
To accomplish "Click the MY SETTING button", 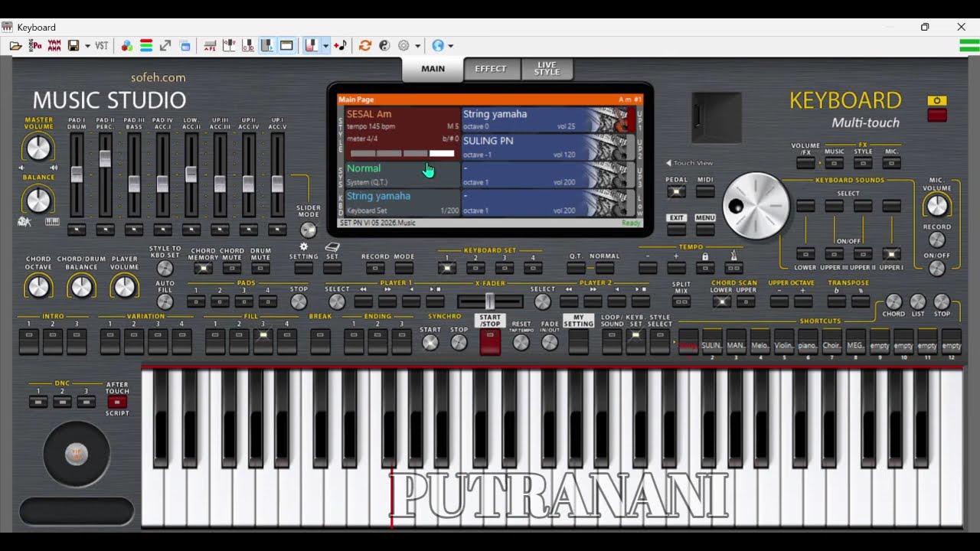I will coord(578,342).
